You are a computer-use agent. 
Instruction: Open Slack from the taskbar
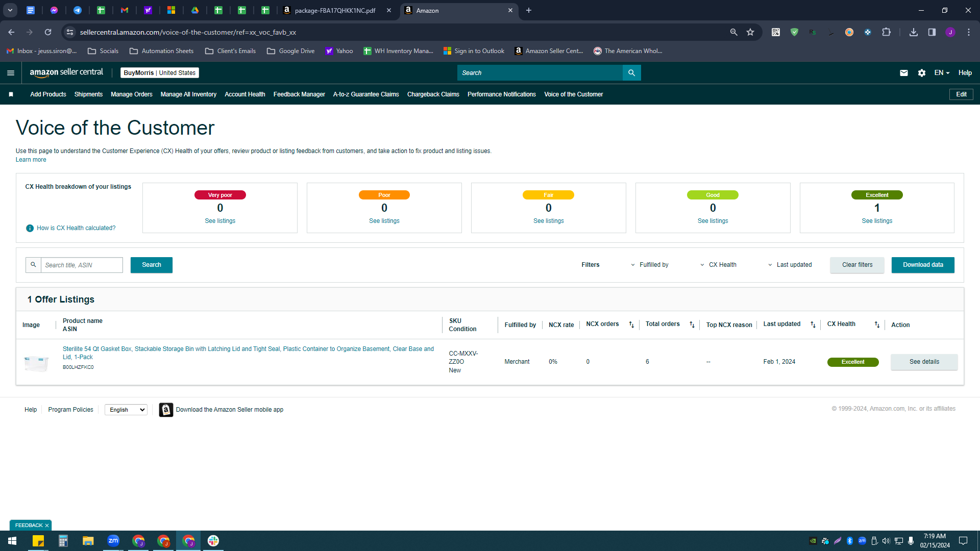point(213,541)
